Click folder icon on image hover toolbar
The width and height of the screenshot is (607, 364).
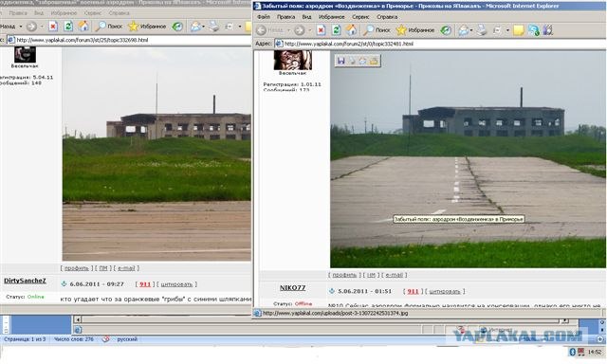pos(374,61)
